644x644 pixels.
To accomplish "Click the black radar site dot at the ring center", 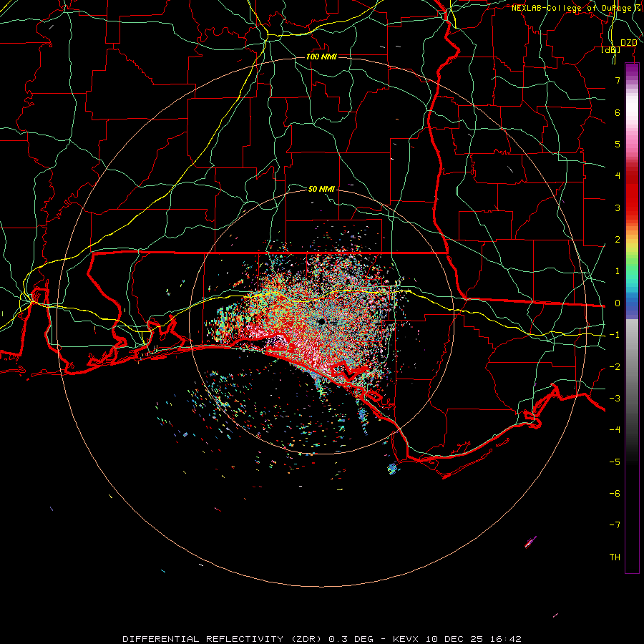I will (321, 321).
